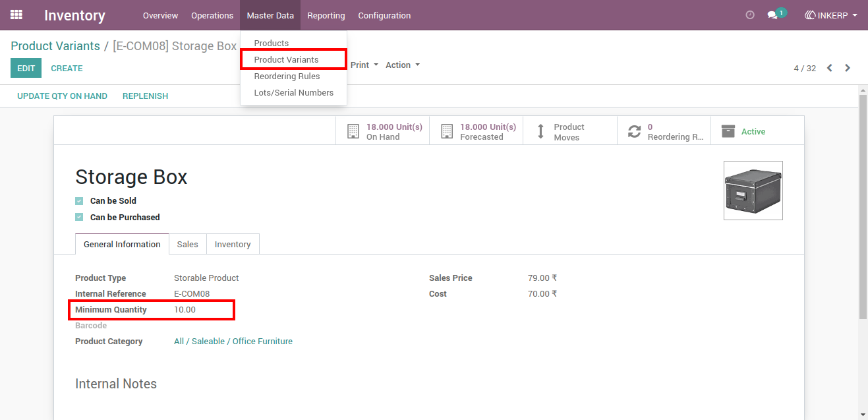Go to Product Variants breadcrumb link

[55, 46]
